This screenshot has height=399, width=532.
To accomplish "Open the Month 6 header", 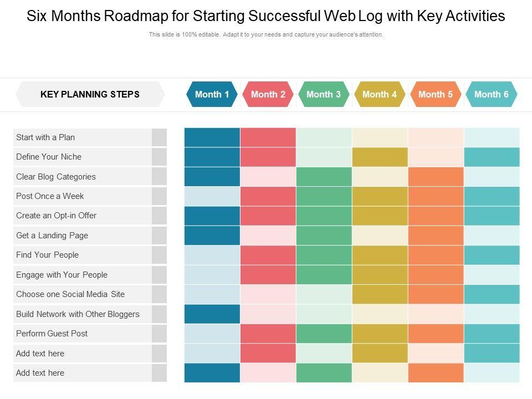I will click(x=492, y=94).
